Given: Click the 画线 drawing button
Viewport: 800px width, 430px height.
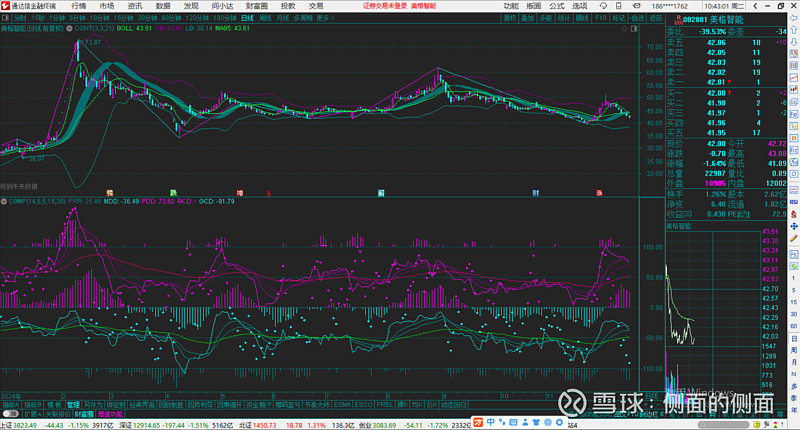Looking at the screenshot, I should tap(580, 17).
